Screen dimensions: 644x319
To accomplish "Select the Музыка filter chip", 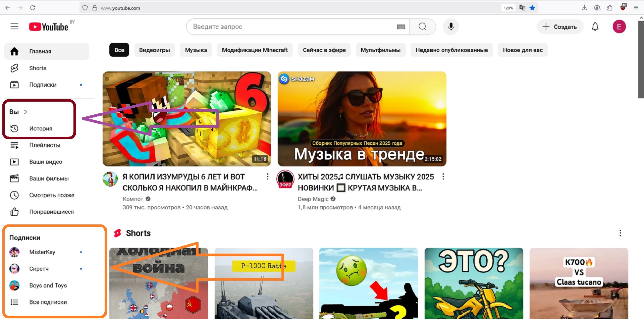I will 196,50.
